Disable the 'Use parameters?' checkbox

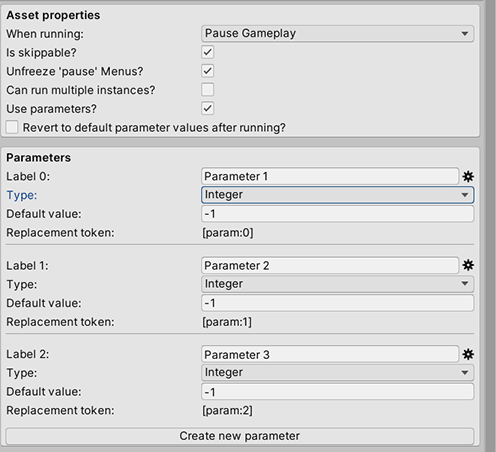(x=208, y=108)
